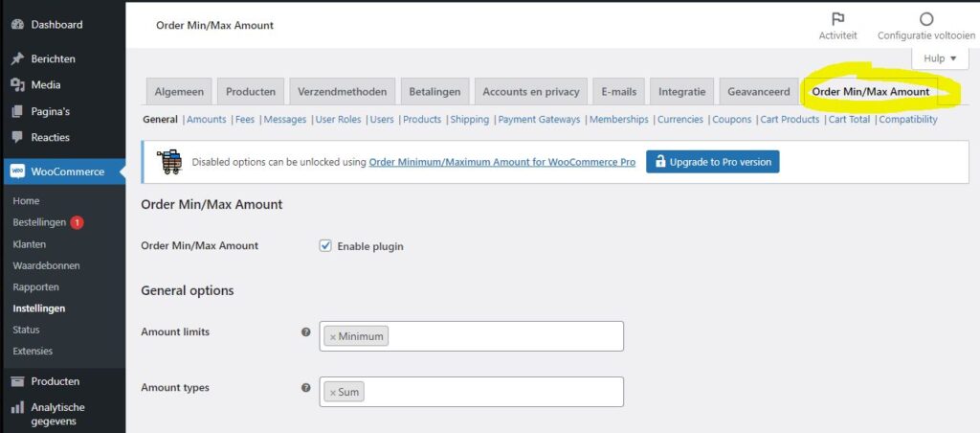The height and width of the screenshot is (433, 980).
Task: Select the Order Min/Max Amount tab
Action: coord(871,91)
